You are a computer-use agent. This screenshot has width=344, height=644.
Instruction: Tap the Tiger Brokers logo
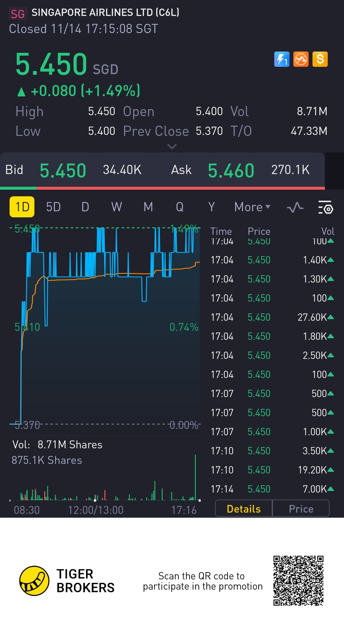(67, 581)
